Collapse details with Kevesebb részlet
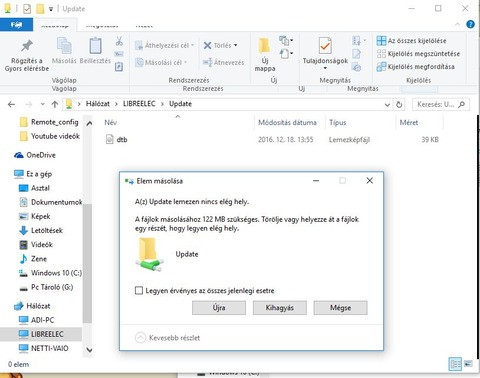 coord(167,338)
